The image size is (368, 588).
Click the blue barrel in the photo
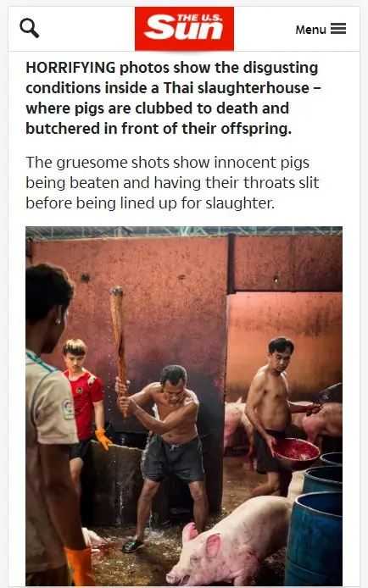(x=314, y=539)
